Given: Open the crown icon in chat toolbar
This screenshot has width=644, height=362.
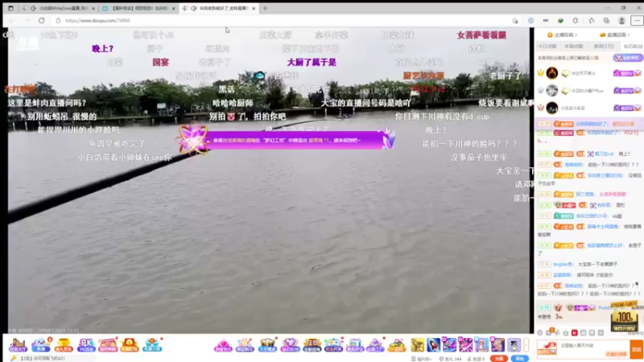Looking at the screenshot, I should pyautogui.click(x=566, y=332).
